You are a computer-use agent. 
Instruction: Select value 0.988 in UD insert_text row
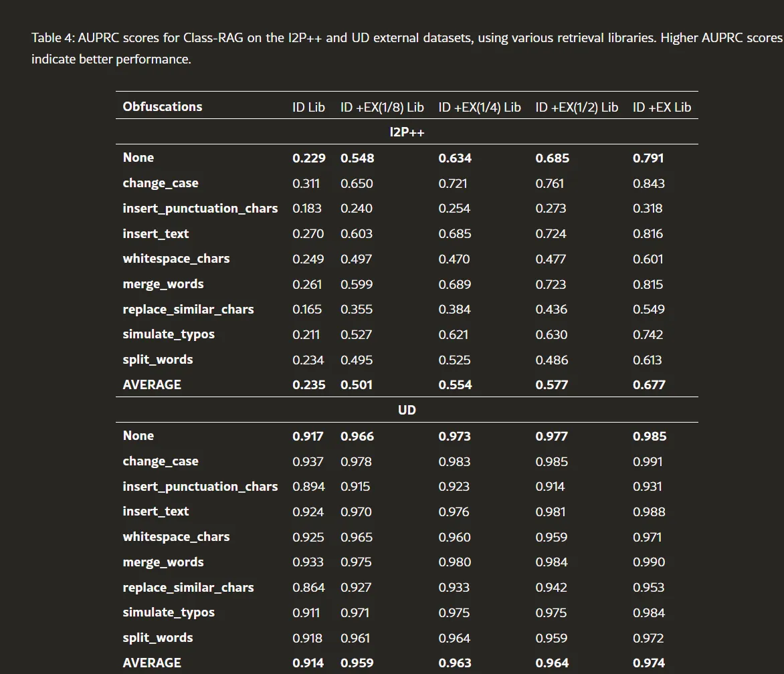[649, 512]
